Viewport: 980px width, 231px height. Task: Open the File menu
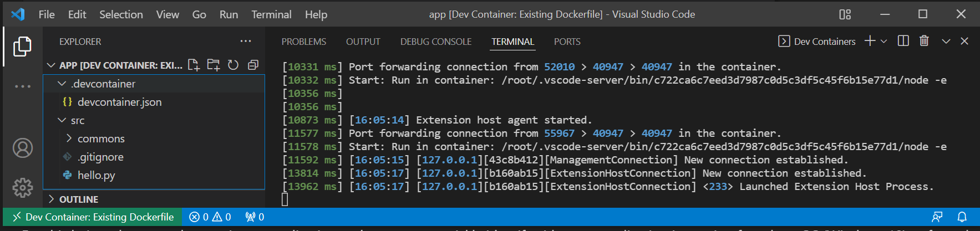pyautogui.click(x=47, y=14)
